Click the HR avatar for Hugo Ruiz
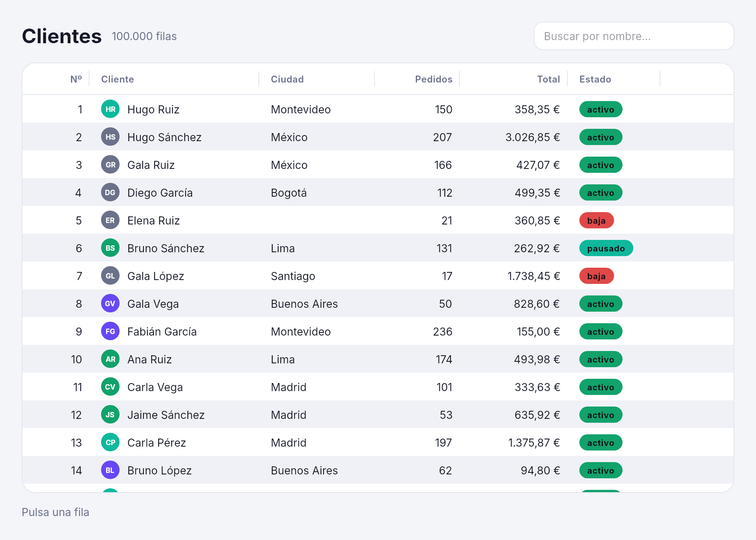The width and height of the screenshot is (756, 540). tap(110, 109)
